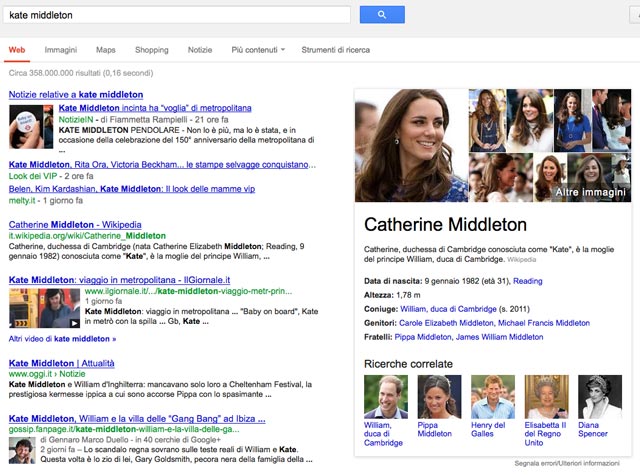Open 'viaggio in metropolitana - IlGiornale.it' result
This screenshot has width=640, height=475.
[x=119, y=280]
